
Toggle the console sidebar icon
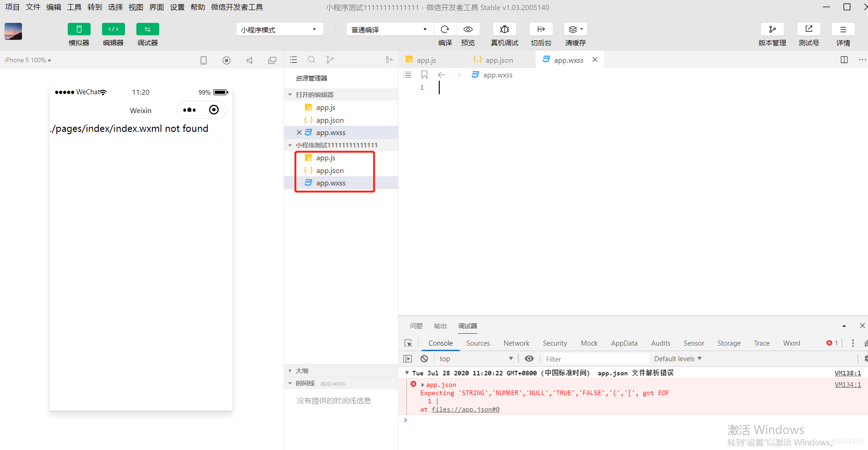click(x=408, y=359)
